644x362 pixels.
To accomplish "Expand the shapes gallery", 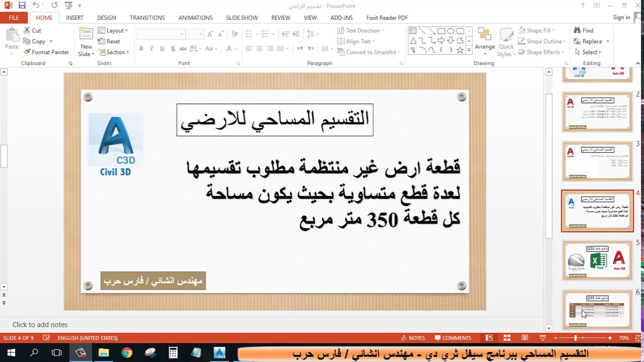I will coord(469,50).
